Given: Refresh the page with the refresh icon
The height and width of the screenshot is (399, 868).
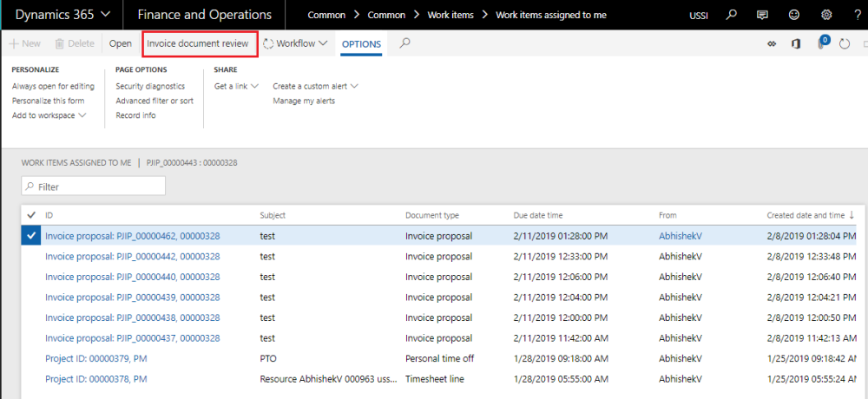Looking at the screenshot, I should click(845, 44).
